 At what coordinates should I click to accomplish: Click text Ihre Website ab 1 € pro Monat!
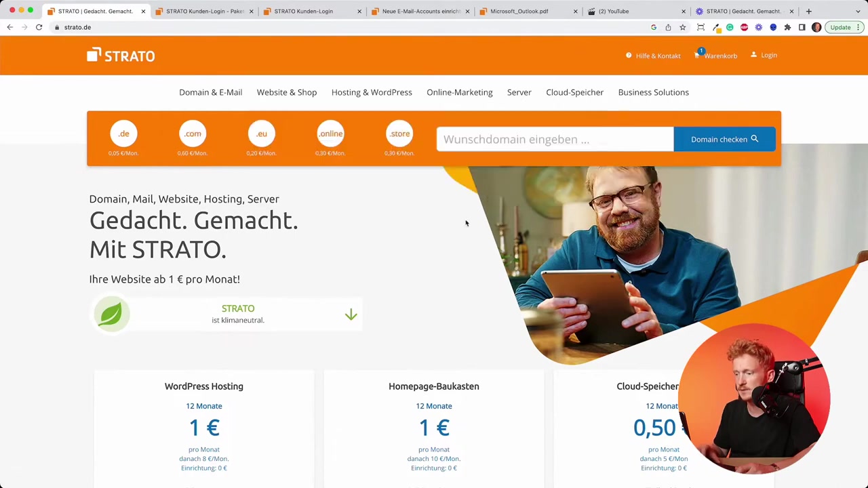click(164, 279)
